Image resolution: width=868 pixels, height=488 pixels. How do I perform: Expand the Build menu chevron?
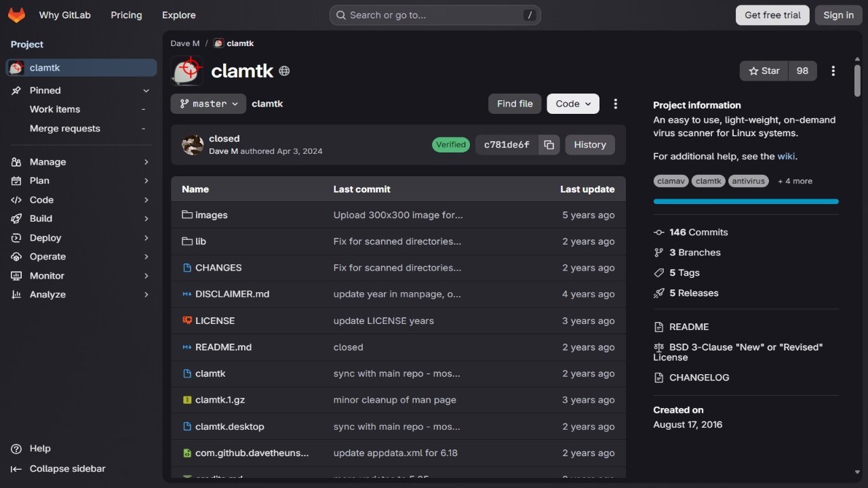tap(146, 219)
